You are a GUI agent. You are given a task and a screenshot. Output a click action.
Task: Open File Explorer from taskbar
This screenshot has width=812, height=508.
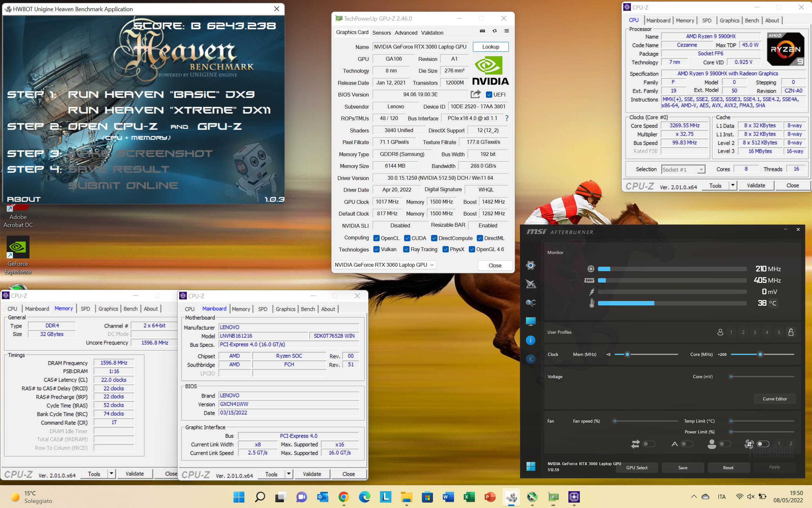tap(406, 497)
